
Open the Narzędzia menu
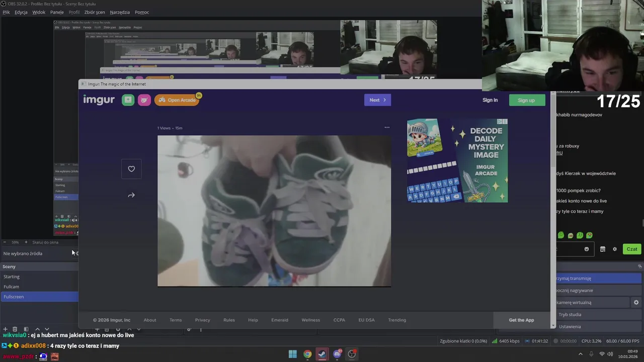click(120, 12)
